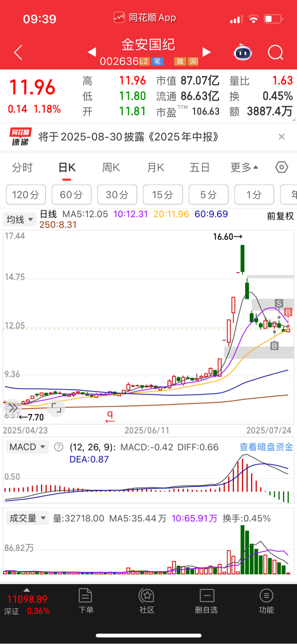The image size is (297, 644).
Task: Tap the 额 3887.4万 value
Action: 270,112
